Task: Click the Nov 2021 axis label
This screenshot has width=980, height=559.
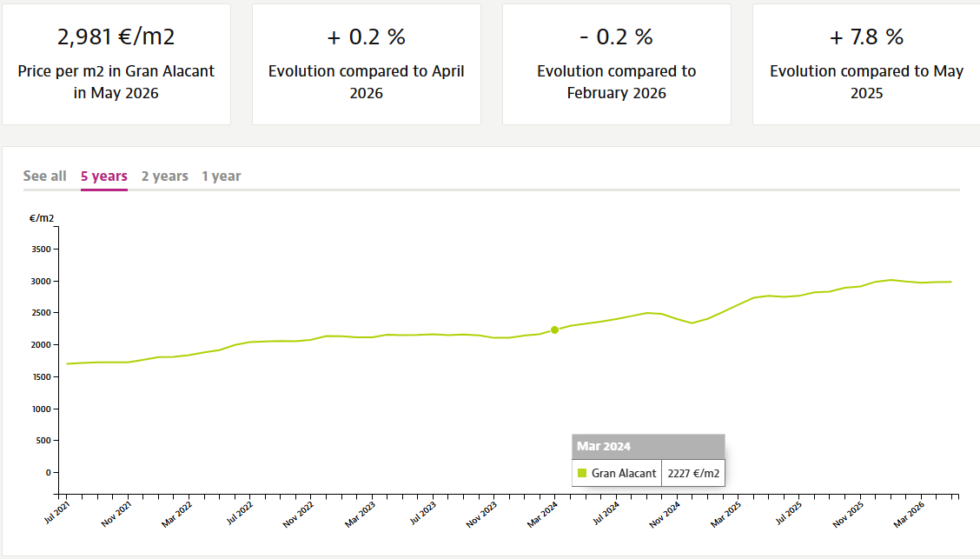Action: click(116, 514)
